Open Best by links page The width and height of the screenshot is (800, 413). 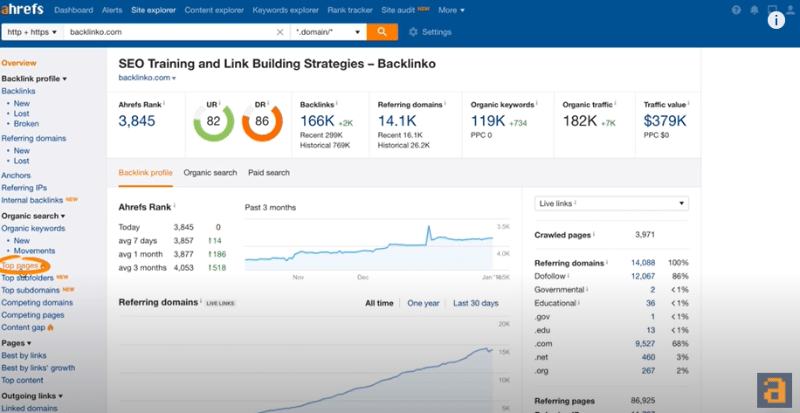(x=24, y=355)
